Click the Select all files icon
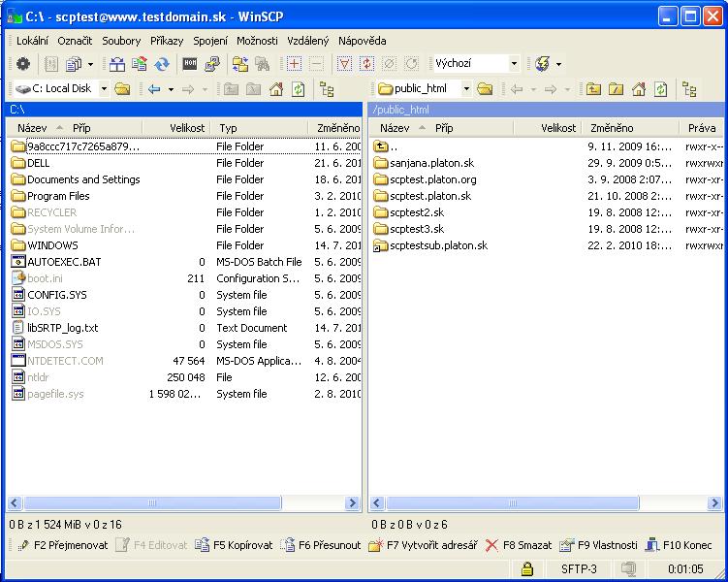Image resolution: width=728 pixels, height=582 pixels. point(344,64)
